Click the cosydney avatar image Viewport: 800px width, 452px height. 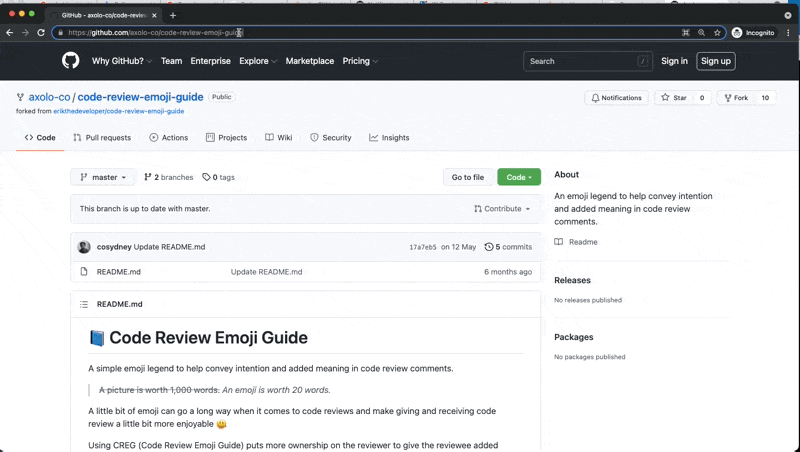84,247
